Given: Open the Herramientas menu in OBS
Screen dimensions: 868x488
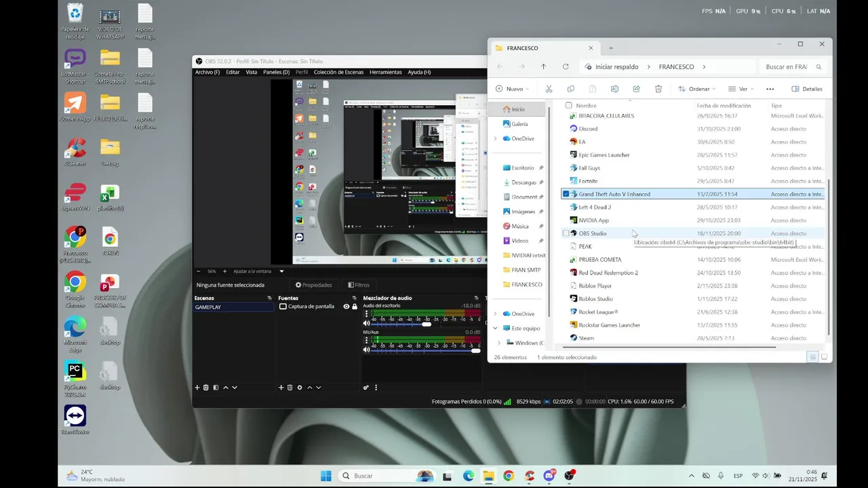Looking at the screenshot, I should click(x=385, y=72).
